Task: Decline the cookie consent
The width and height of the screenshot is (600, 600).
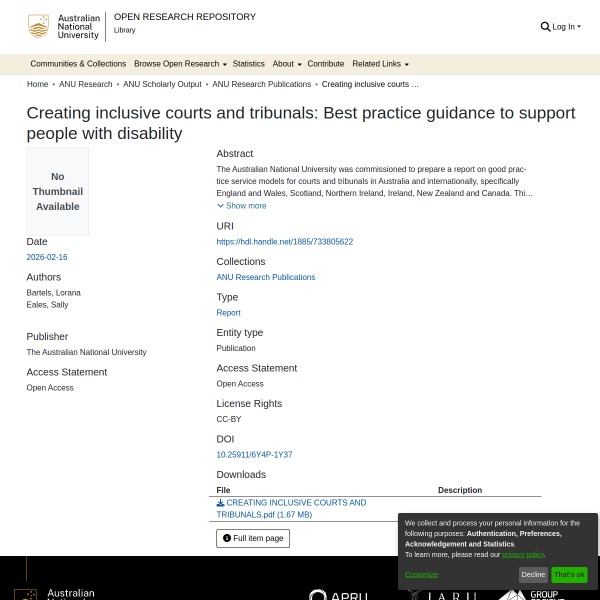Action: point(533,575)
